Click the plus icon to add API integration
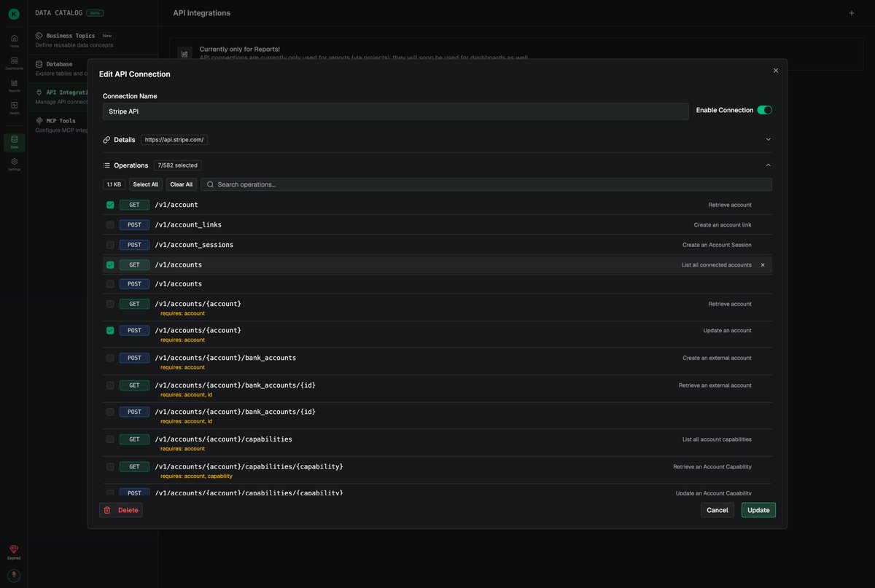875x588 pixels. click(852, 13)
